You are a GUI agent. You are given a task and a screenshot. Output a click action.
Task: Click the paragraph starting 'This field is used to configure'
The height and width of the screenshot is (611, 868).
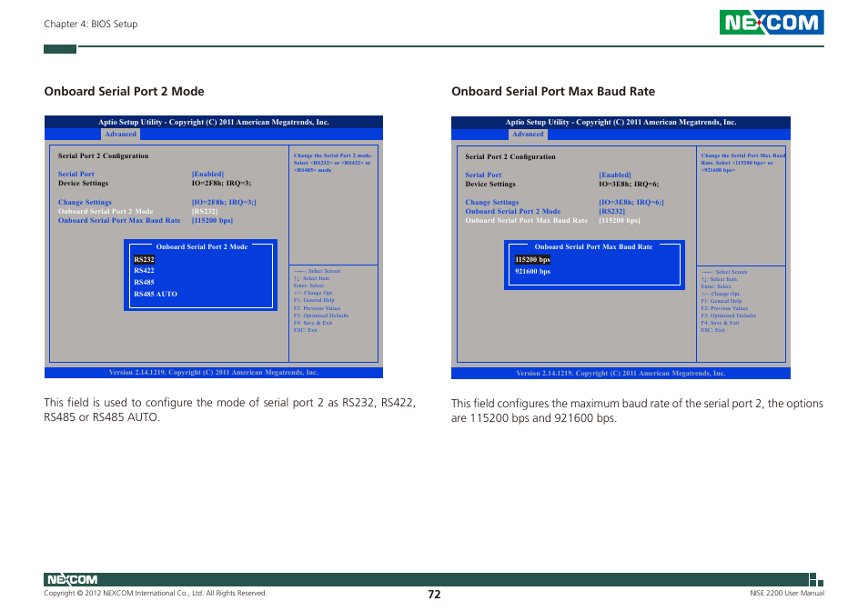[x=229, y=410]
